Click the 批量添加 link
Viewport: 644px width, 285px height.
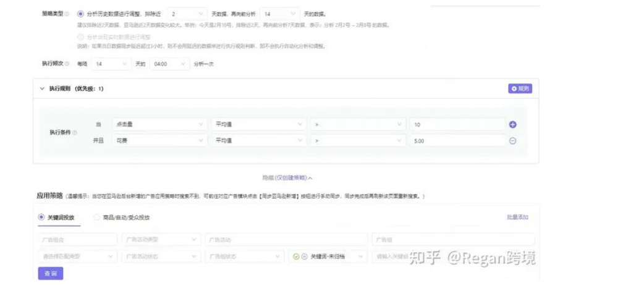point(517,218)
